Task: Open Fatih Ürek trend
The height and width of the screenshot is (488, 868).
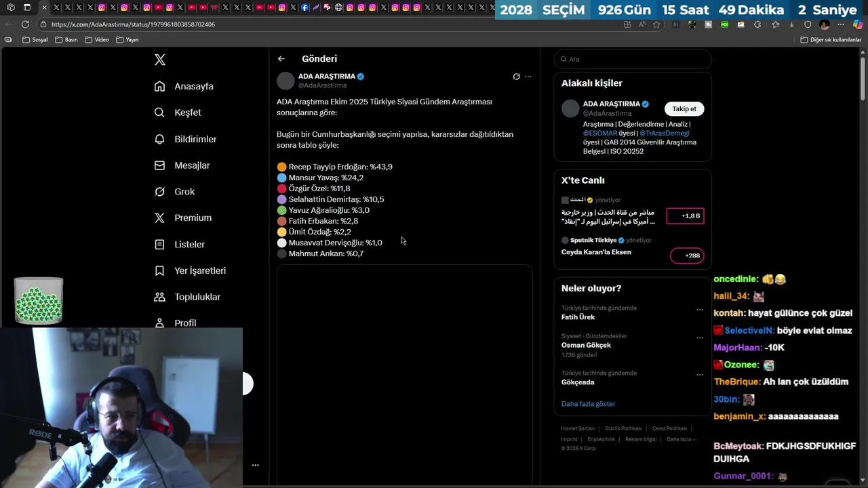Action: pyautogui.click(x=578, y=317)
